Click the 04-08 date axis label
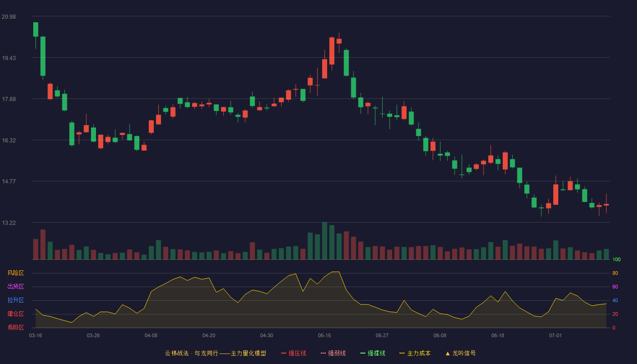The height and width of the screenshot is (364, 637). coord(151,335)
